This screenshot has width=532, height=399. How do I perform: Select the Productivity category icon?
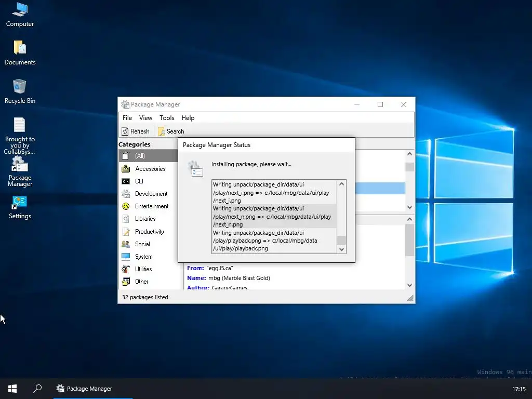pyautogui.click(x=126, y=231)
